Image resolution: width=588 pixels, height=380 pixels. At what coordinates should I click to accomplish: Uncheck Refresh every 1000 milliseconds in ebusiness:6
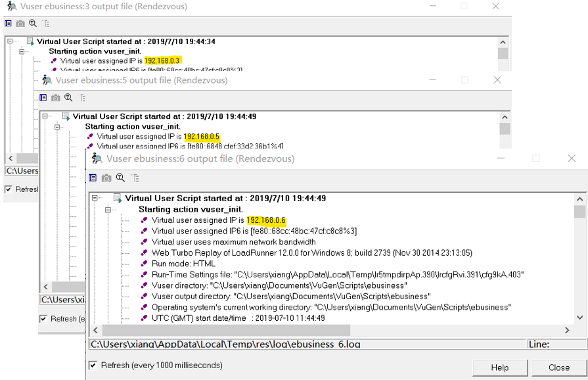click(x=93, y=366)
